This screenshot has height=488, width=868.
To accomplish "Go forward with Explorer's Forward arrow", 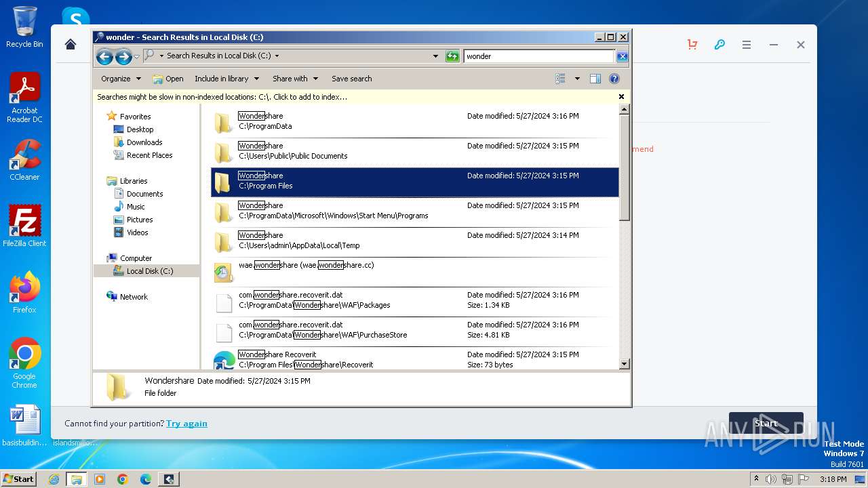I will click(x=123, y=56).
